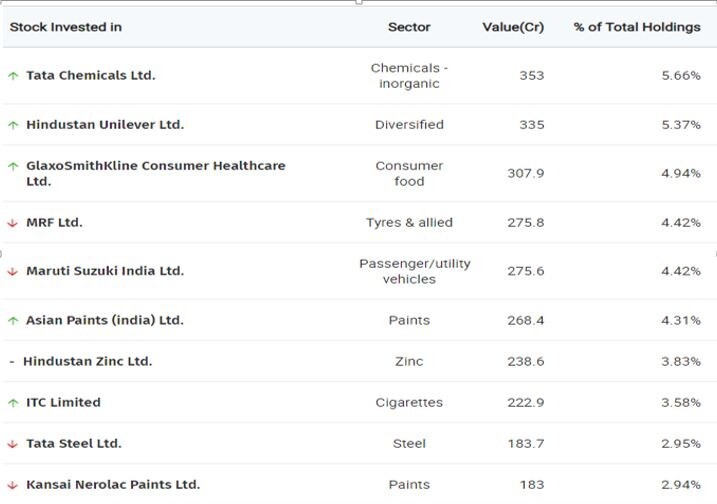Click red down arrow beside MRF Ltd.
The image size is (717, 504).
[13, 223]
